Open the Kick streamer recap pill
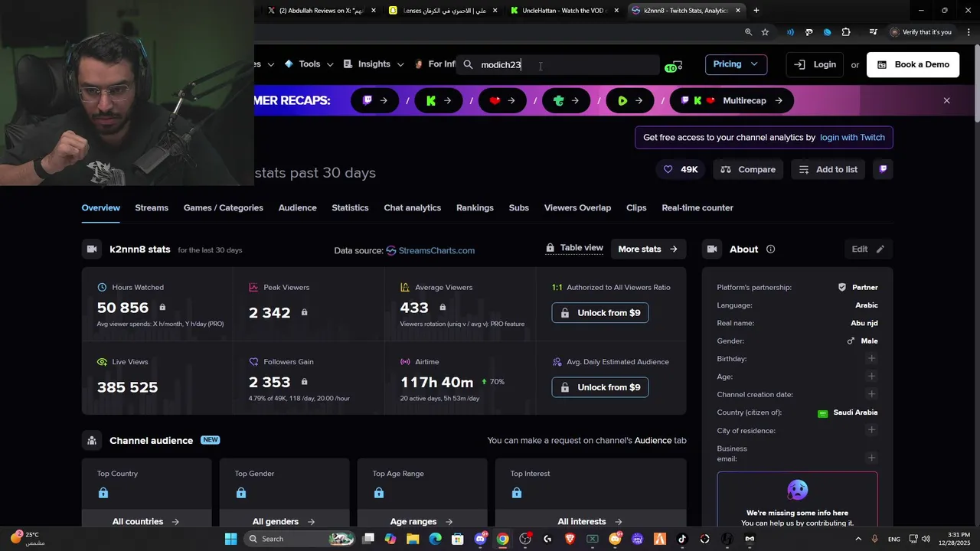Viewport: 980px width, 551px height. pos(439,100)
